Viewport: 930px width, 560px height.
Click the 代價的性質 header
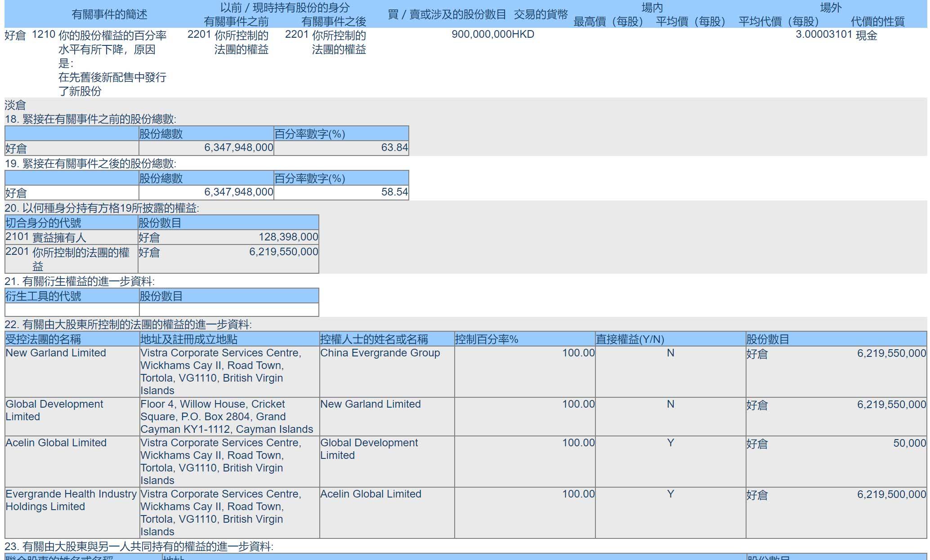[x=877, y=21]
